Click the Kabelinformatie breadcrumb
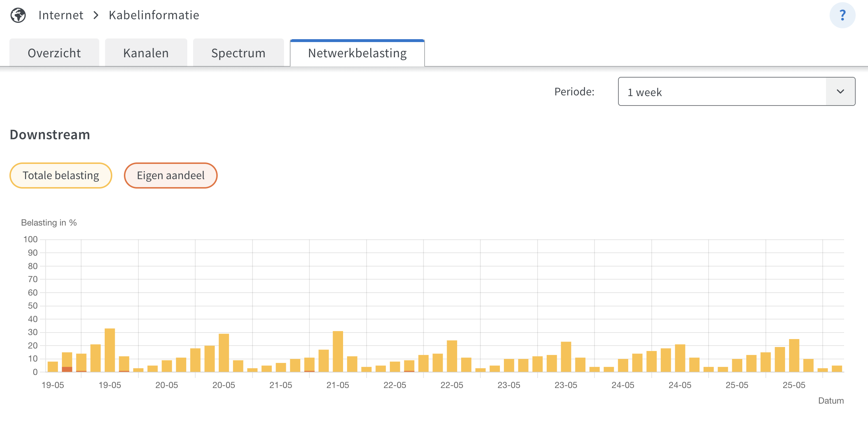868x425 pixels. (154, 15)
